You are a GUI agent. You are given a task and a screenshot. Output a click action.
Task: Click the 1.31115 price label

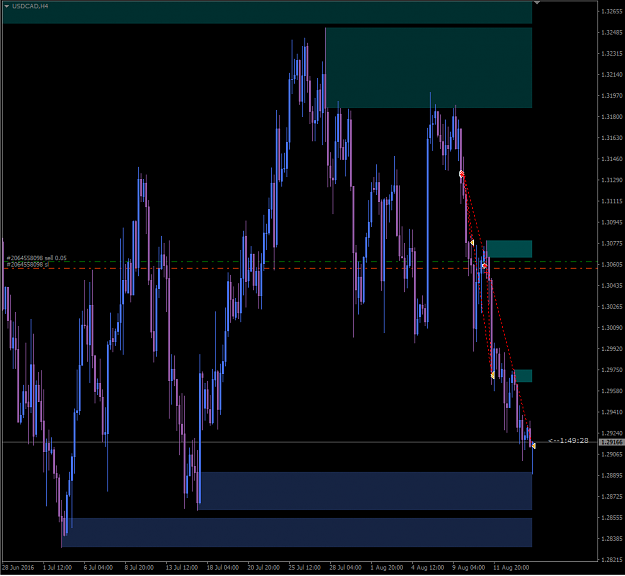[x=612, y=201]
